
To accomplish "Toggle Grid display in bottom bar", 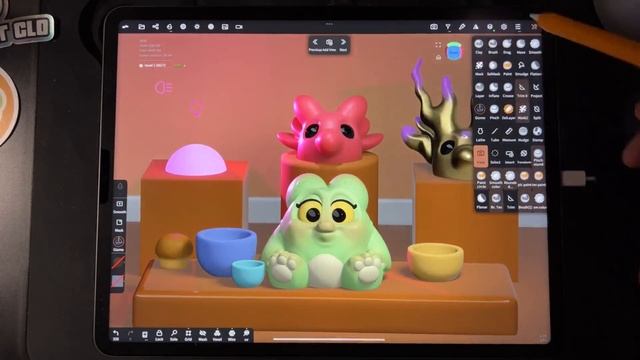I will [x=188, y=335].
